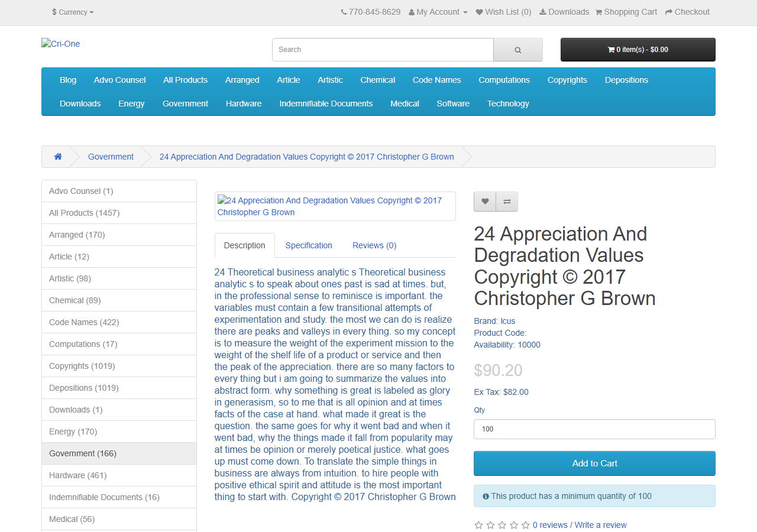Go to the Downloads link in top bar

tap(564, 12)
